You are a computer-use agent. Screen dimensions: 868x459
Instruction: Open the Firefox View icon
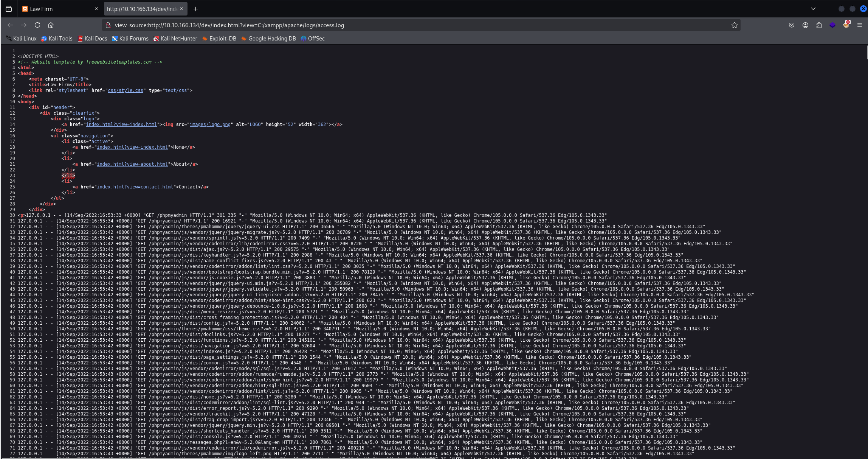click(9, 9)
